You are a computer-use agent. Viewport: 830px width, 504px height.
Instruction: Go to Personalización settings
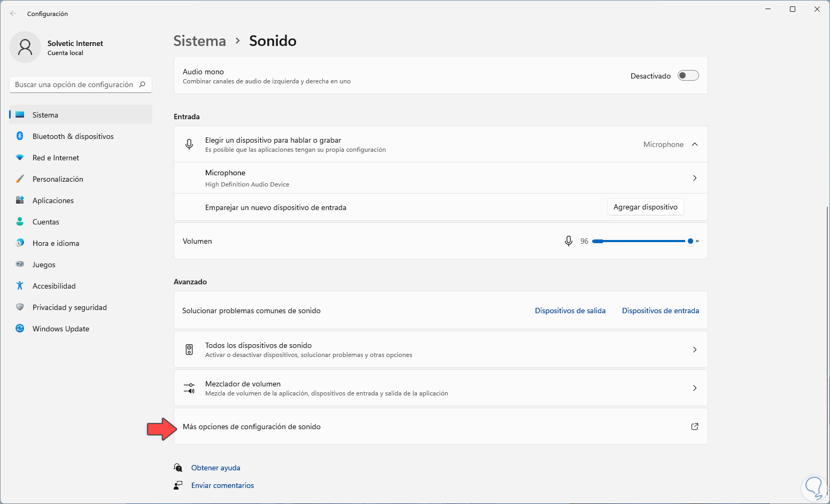tap(58, 179)
